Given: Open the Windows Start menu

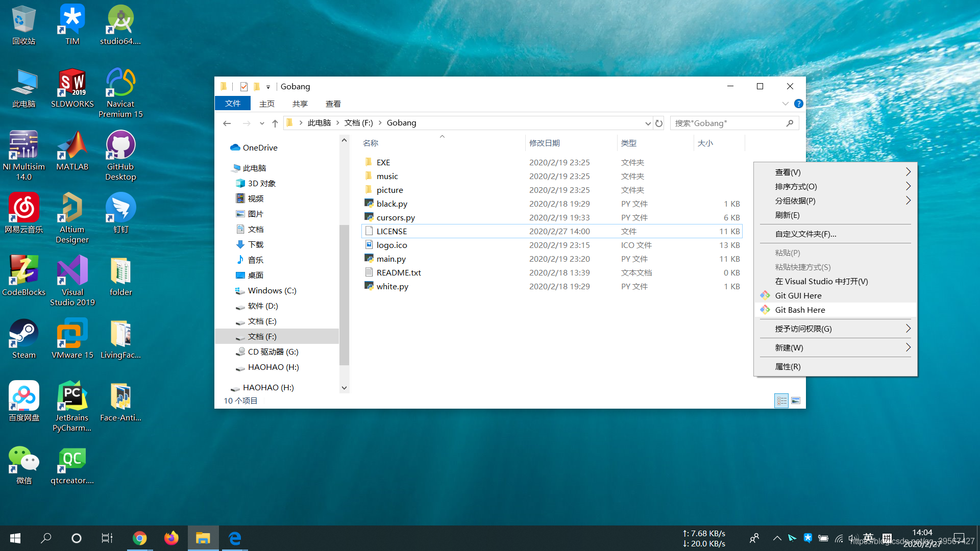Looking at the screenshot, I should click(15, 538).
